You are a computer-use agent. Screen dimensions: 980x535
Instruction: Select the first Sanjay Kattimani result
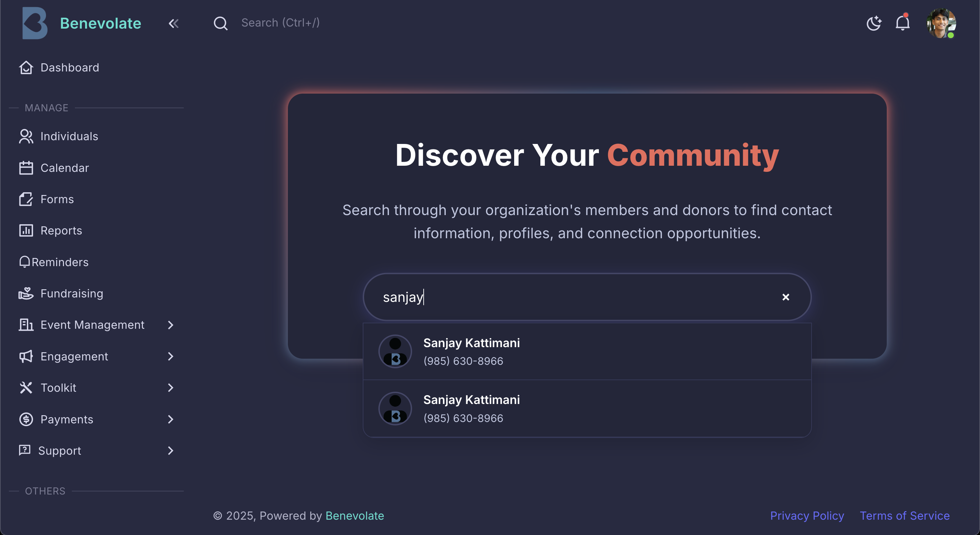(x=471, y=351)
